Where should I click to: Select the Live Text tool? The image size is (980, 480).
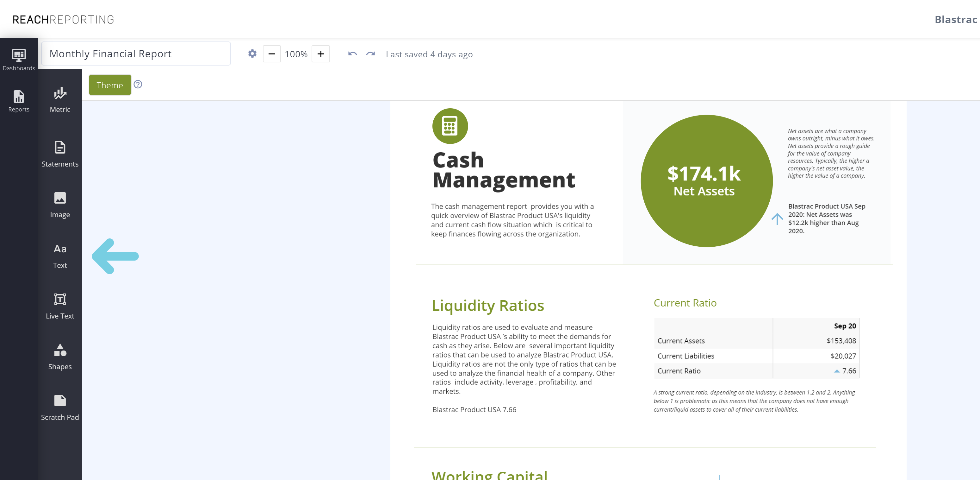point(60,306)
